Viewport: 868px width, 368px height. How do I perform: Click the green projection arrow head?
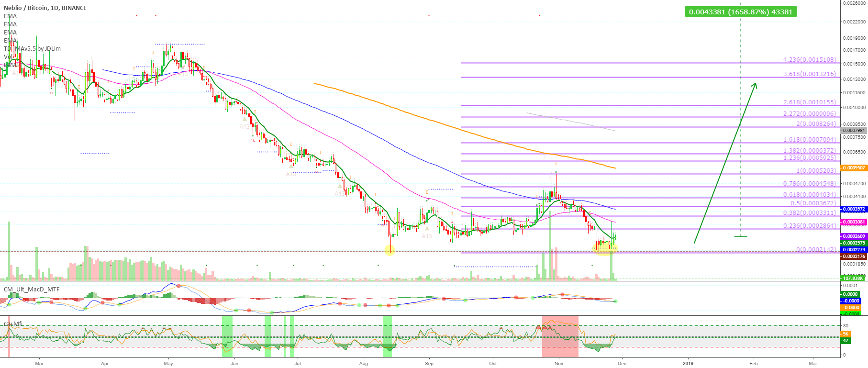click(x=755, y=85)
